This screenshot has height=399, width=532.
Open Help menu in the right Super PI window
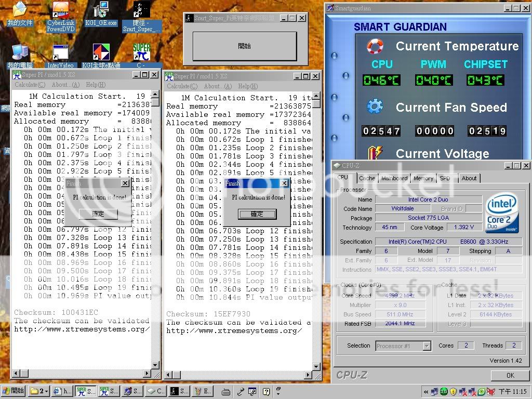pos(244,86)
